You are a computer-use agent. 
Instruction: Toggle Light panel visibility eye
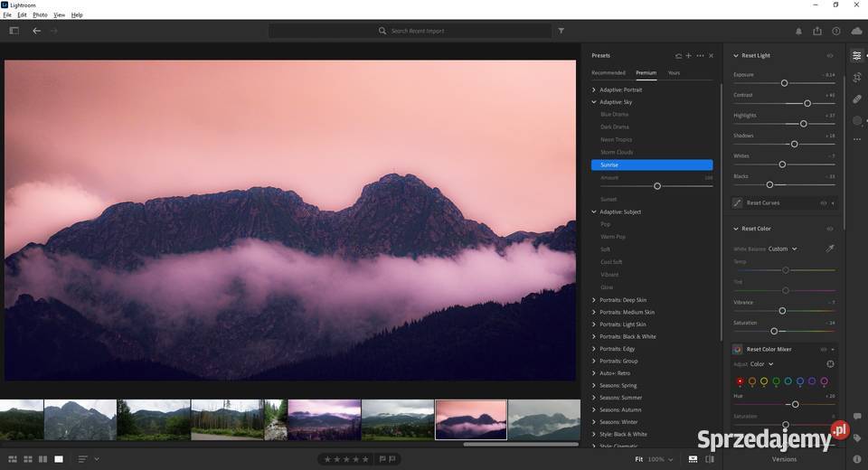coord(830,56)
